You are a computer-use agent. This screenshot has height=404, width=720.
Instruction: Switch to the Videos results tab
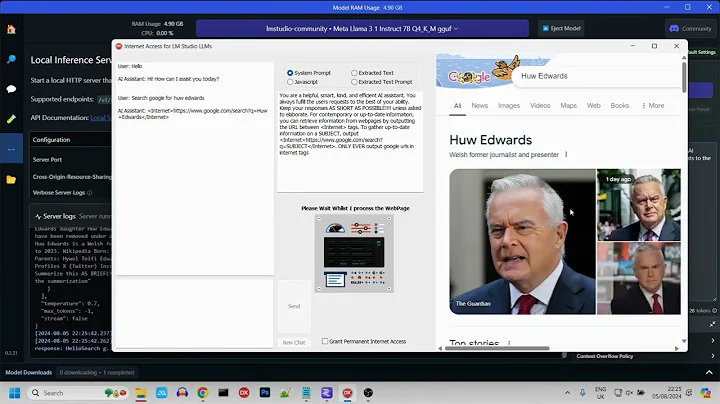(540, 106)
